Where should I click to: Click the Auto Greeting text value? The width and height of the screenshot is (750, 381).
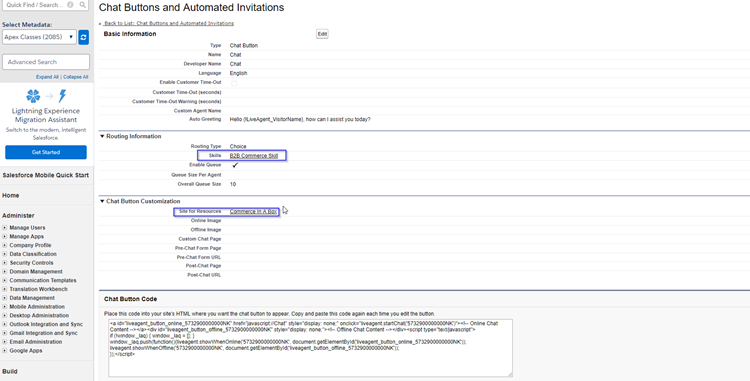pos(300,120)
